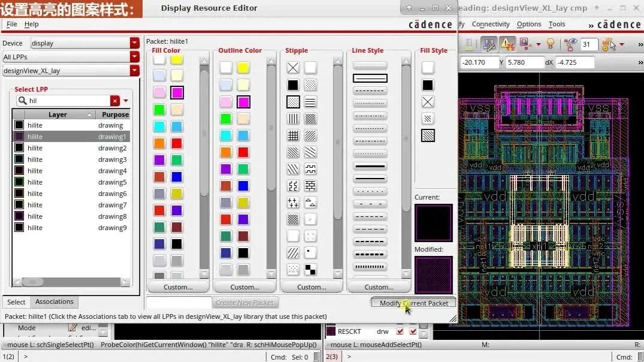
Task: Select the thick solid line style
Action: [370, 166]
